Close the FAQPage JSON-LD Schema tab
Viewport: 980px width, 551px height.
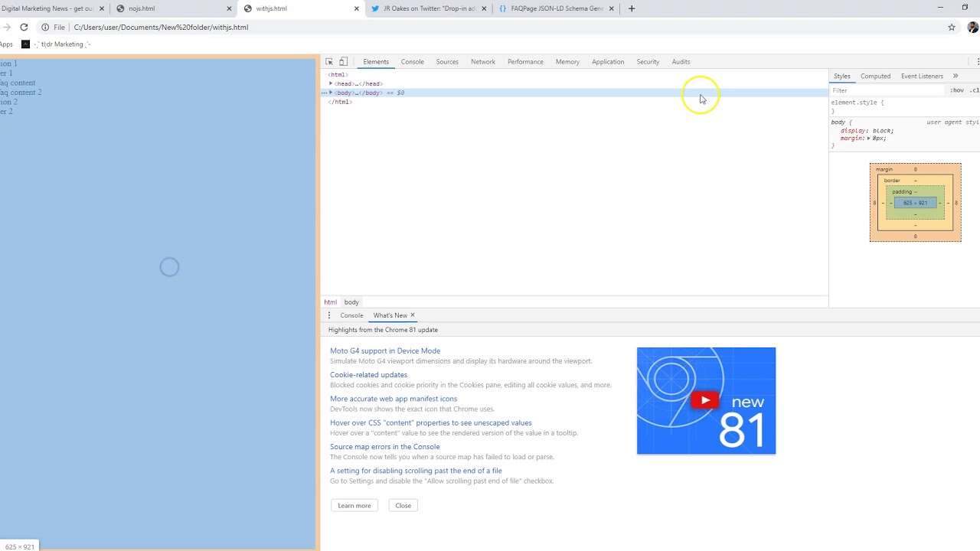[x=611, y=8]
